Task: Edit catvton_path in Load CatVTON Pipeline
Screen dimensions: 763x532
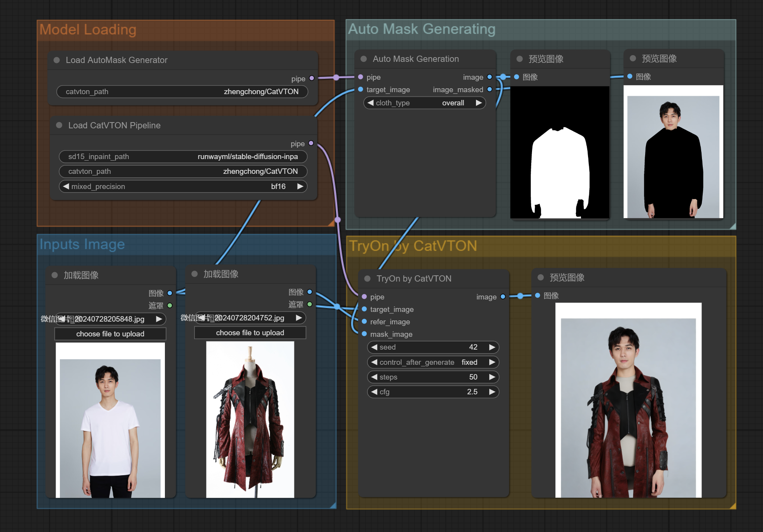Action: coord(183,171)
